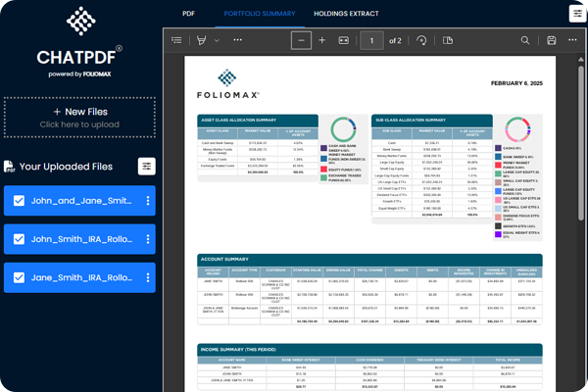This screenshot has height=392, width=588.
Task: Toggle the page view layout icon
Action: point(448,40)
